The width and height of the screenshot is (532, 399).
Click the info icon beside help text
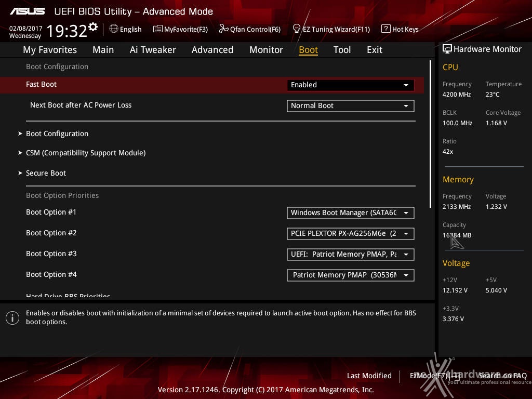[x=12, y=318]
